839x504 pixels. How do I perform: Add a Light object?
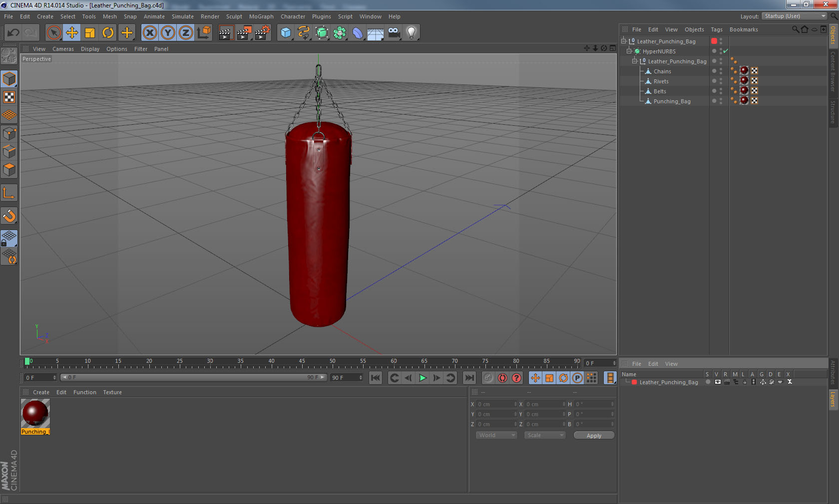pos(411,33)
